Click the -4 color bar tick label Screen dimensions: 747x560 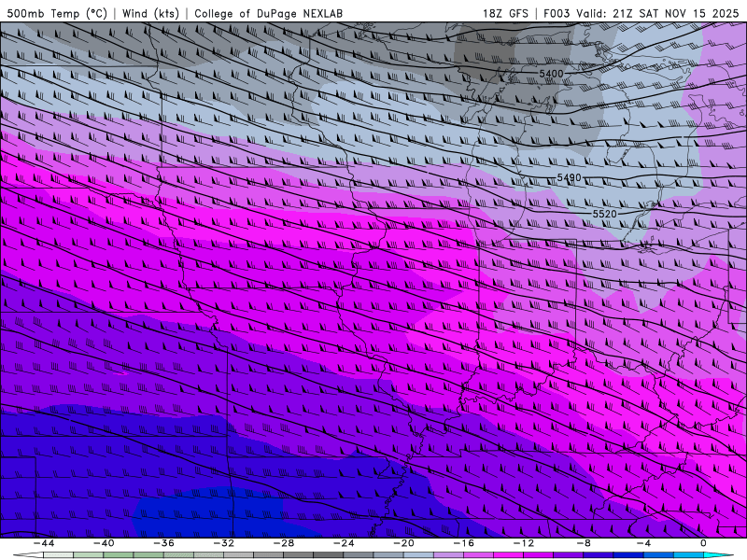644,543
